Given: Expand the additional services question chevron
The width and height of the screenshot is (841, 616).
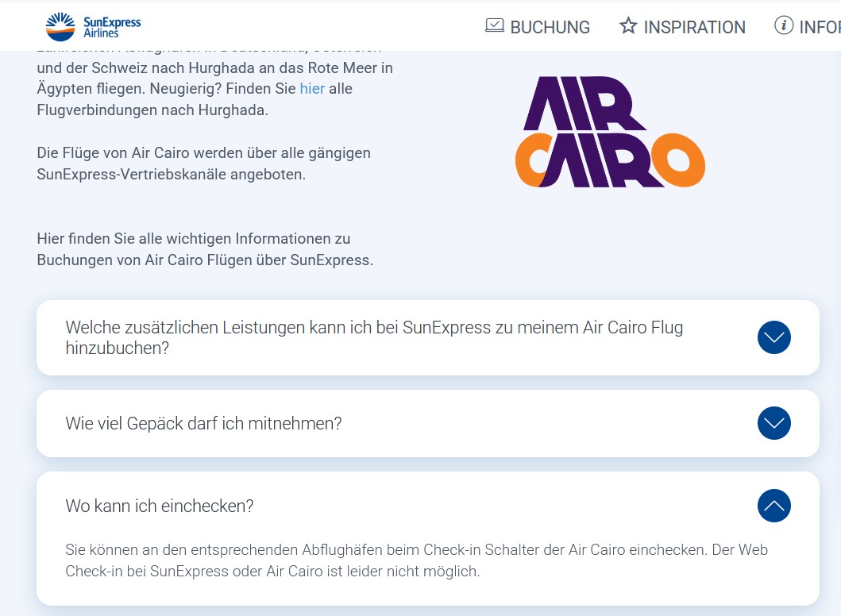Looking at the screenshot, I should [x=773, y=337].
